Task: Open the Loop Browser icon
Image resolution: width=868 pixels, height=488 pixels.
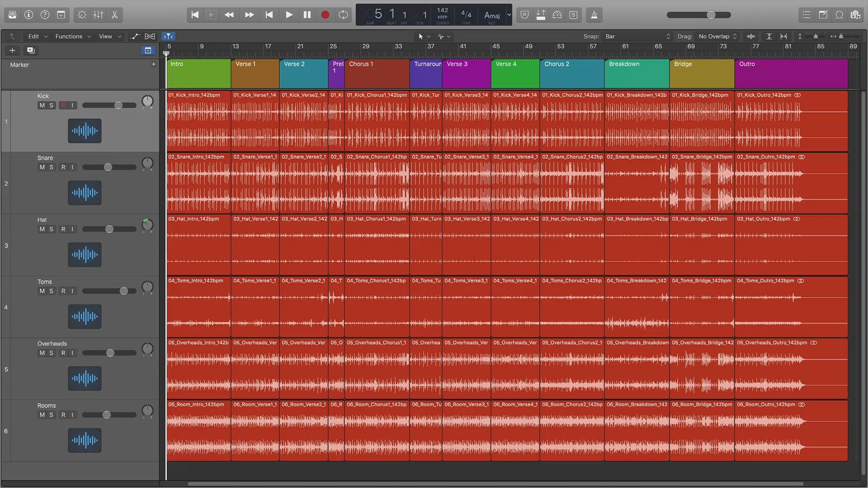Action: 839,15
